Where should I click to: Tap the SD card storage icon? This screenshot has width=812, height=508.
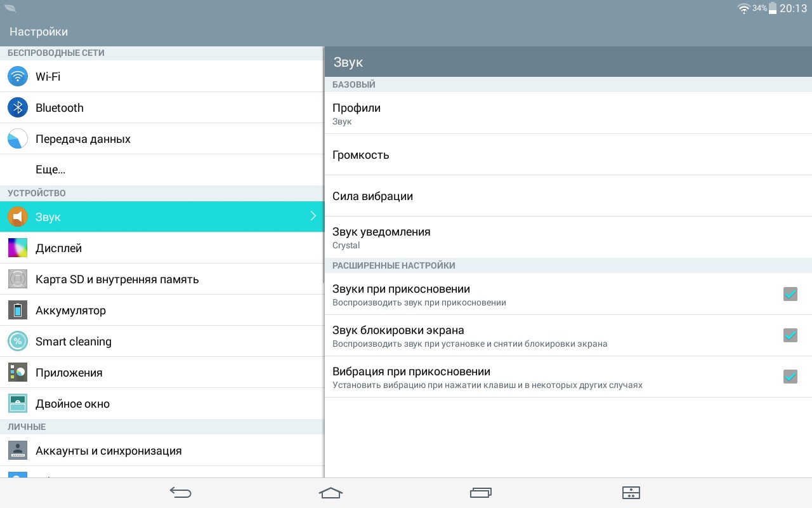(x=18, y=279)
